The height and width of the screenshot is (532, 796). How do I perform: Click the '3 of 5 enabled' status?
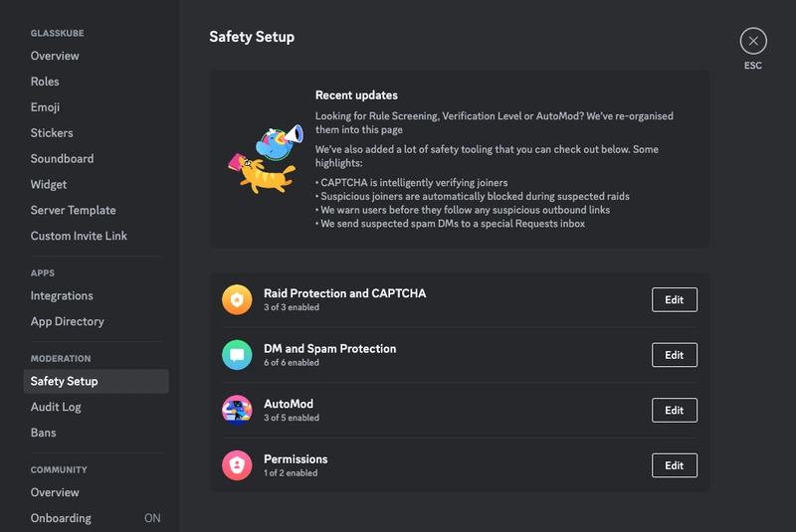(292, 418)
